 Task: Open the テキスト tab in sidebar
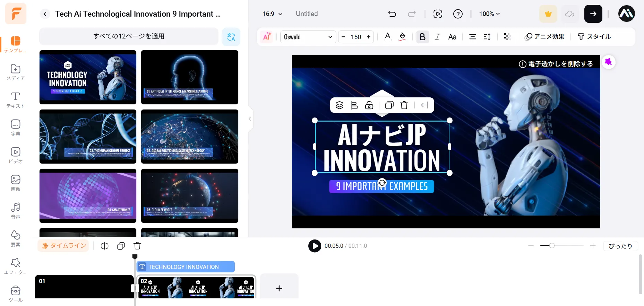[16, 100]
